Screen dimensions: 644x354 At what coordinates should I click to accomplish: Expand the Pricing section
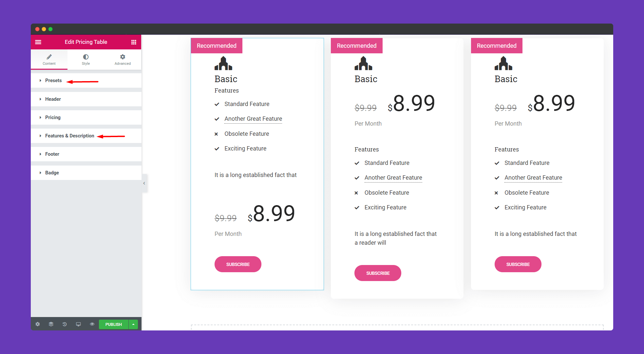coord(52,117)
